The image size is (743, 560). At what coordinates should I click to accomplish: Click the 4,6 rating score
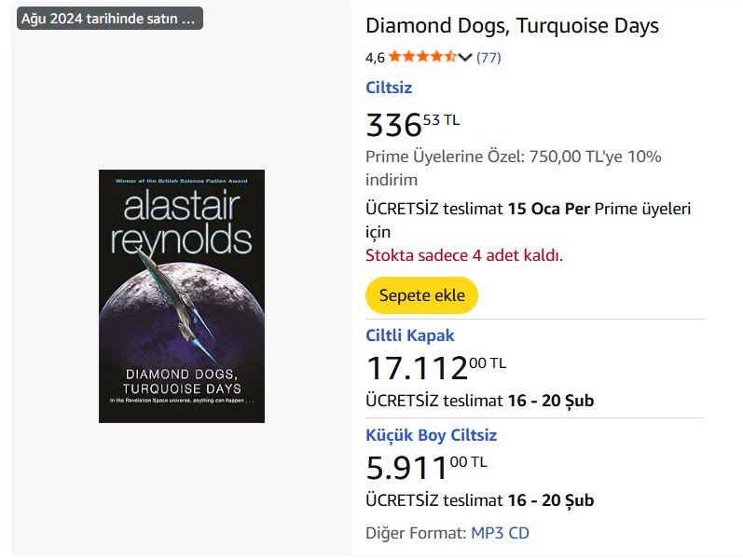pos(375,58)
